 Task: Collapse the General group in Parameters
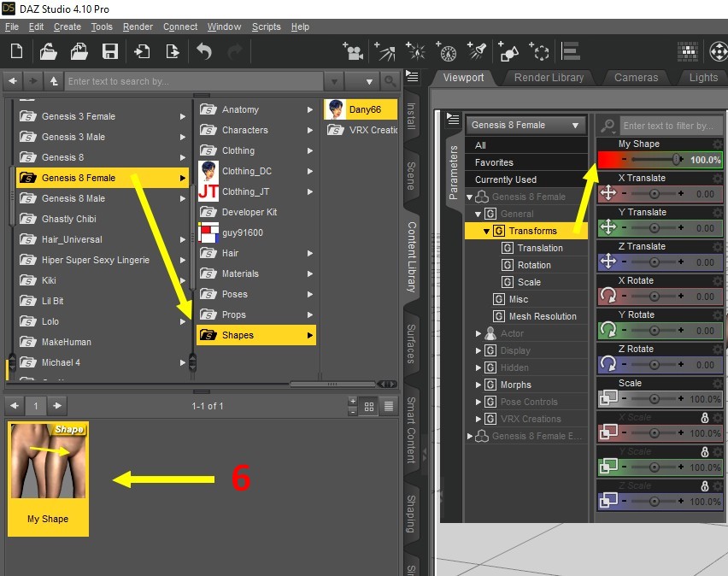pyautogui.click(x=478, y=215)
